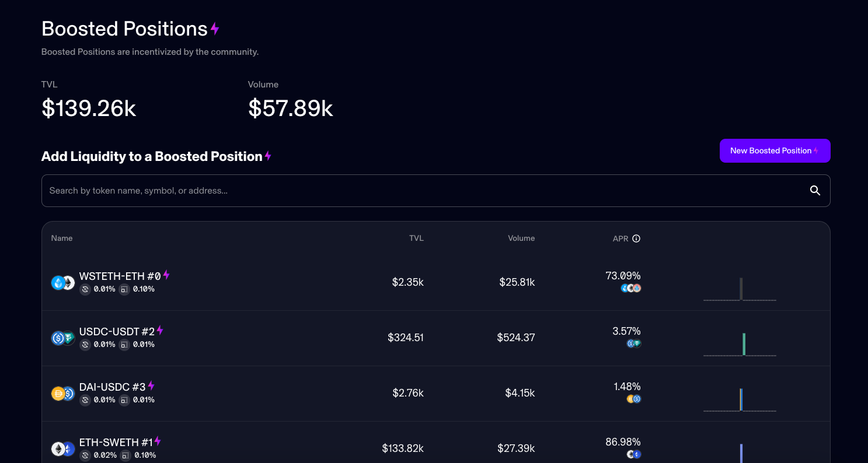Click the 0.10% range icon in WSTETH-ETH row

(x=124, y=289)
